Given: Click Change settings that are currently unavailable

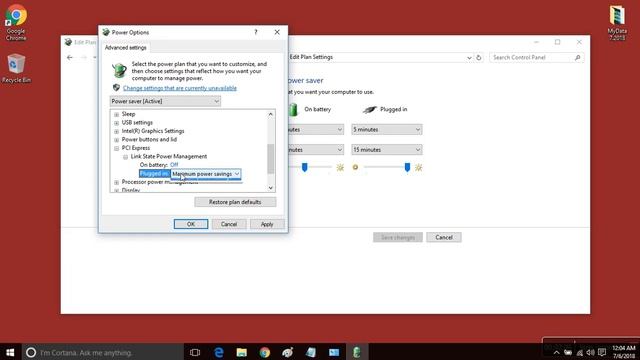Looking at the screenshot, I should click(x=180, y=88).
